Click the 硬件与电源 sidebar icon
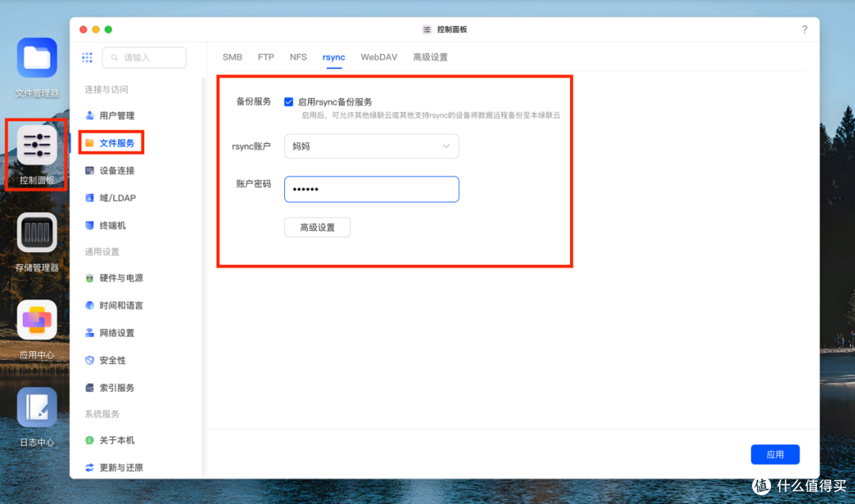This screenshot has height=504, width=855. [x=89, y=278]
